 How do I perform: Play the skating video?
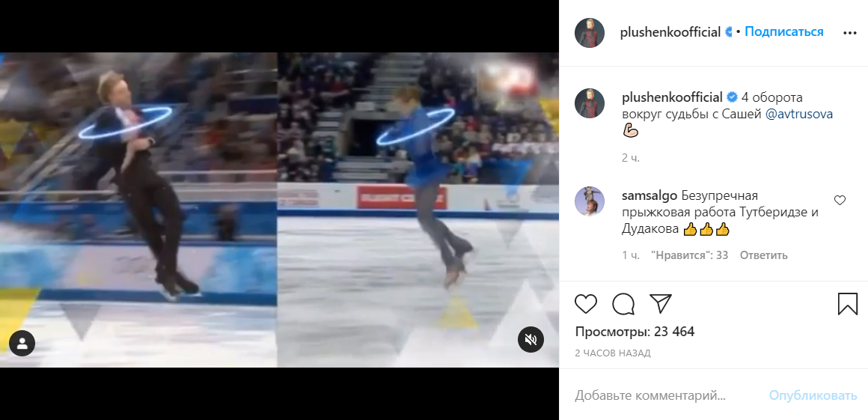[x=279, y=210]
